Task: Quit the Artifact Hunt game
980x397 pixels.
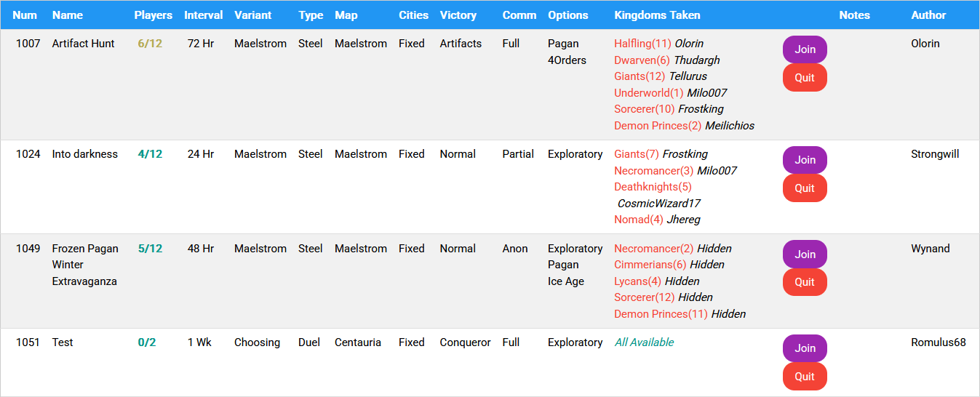Action: point(805,78)
